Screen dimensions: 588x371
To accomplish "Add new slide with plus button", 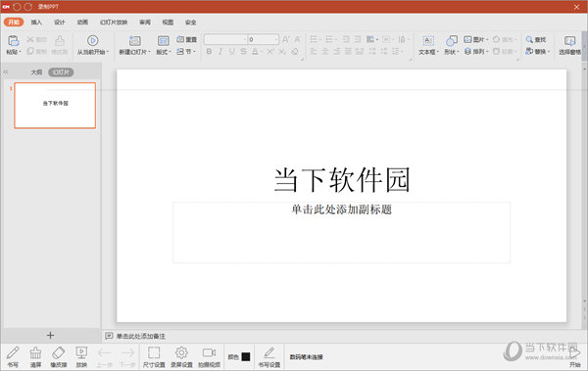I will pos(50,336).
